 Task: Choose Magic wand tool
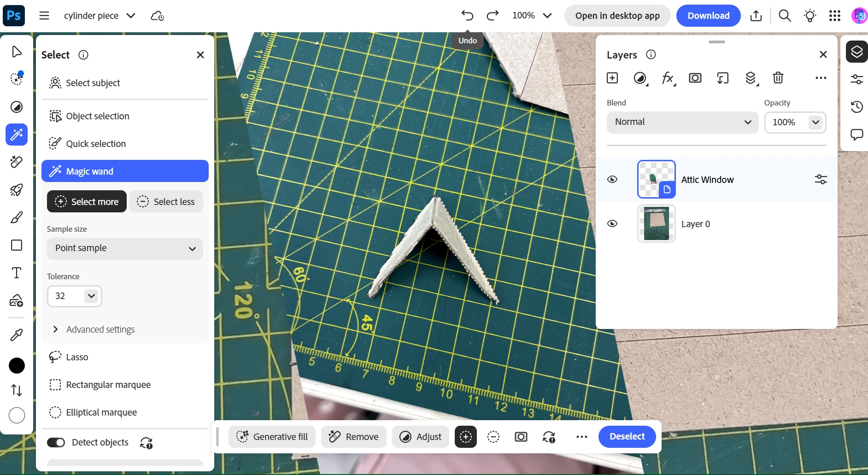tap(125, 171)
